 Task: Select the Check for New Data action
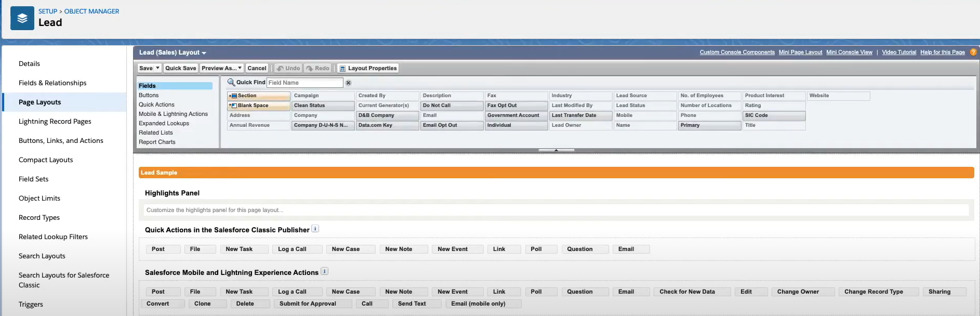pyautogui.click(x=692, y=292)
